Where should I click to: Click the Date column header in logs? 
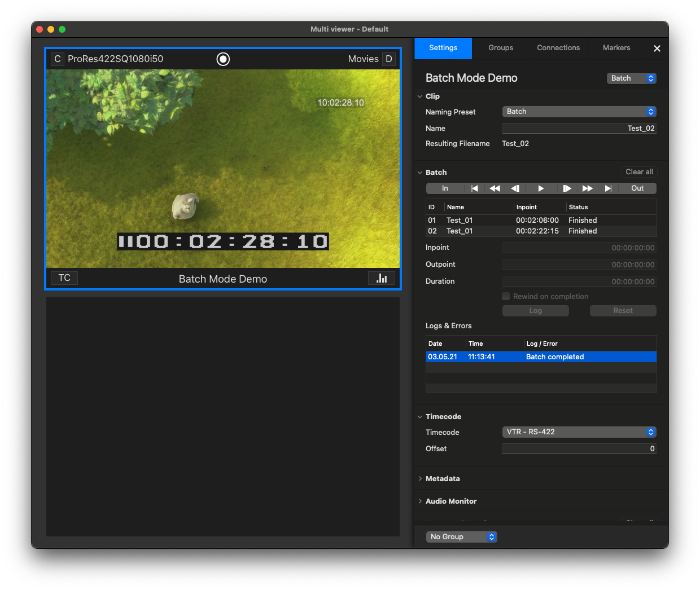[445, 344]
